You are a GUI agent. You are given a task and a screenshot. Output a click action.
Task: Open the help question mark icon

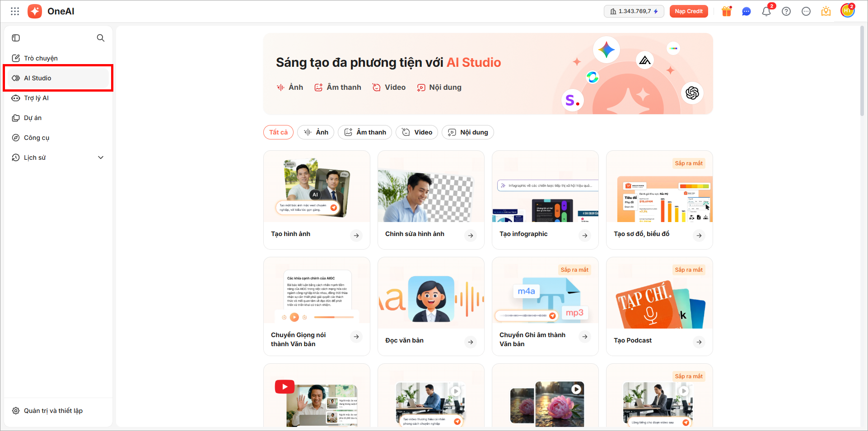pyautogui.click(x=786, y=11)
